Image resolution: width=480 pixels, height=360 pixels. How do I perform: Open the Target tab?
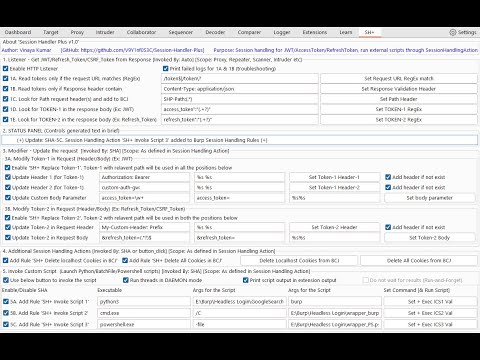click(x=51, y=32)
